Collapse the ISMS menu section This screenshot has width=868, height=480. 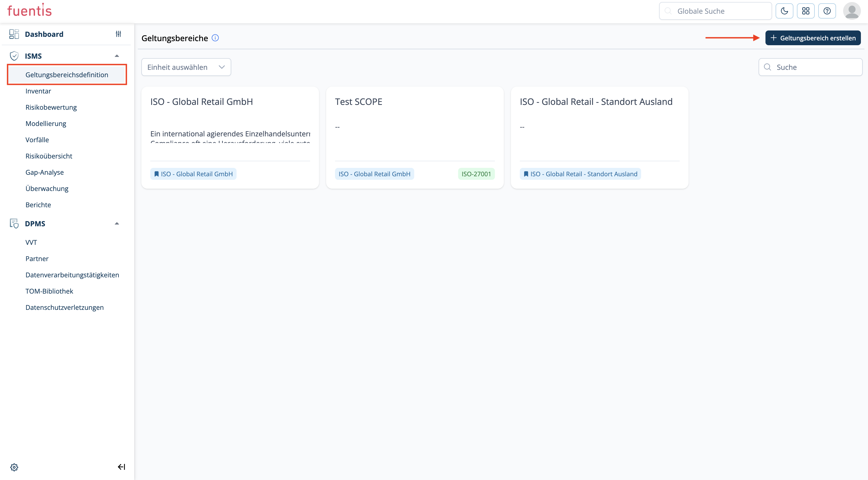point(117,56)
